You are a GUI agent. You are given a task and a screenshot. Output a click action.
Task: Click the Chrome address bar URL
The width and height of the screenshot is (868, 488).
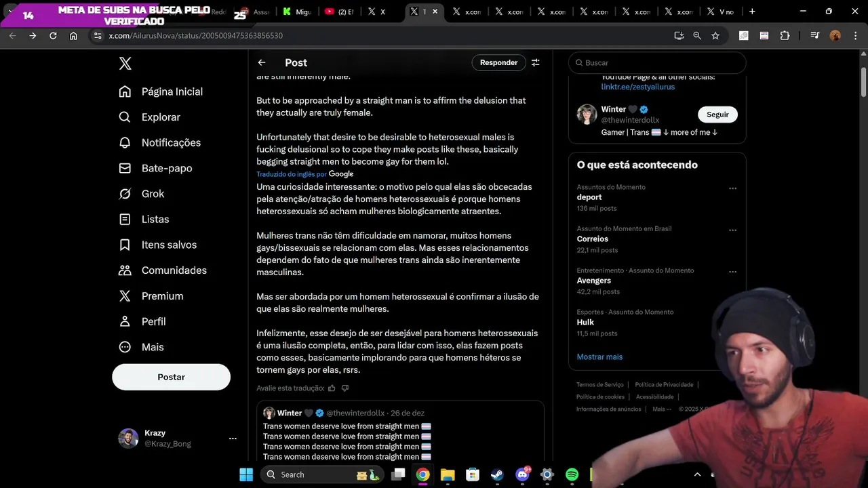coord(195,35)
